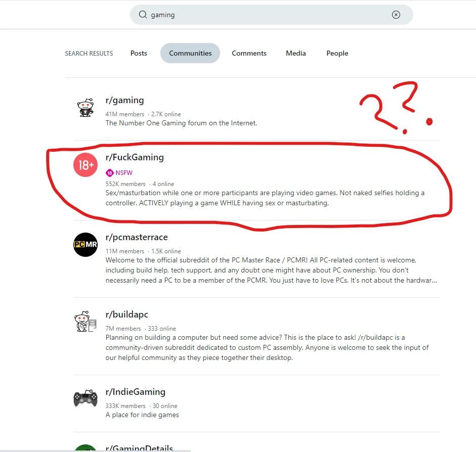Click the r/buildapc Snoo avatar

click(85, 322)
